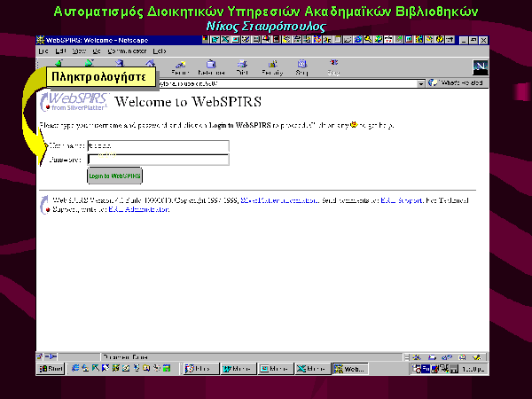Open the File menu
This screenshot has width=532, height=399.
coord(43,51)
